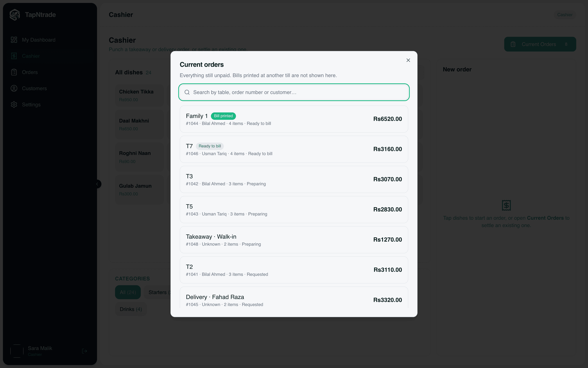
Task: Focus the order search field
Action: tap(294, 92)
